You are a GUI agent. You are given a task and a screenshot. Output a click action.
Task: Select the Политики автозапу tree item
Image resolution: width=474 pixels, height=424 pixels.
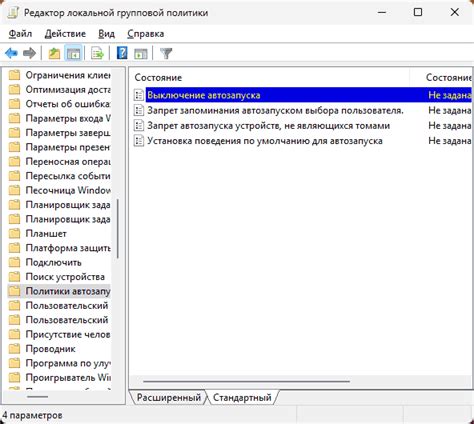click(x=68, y=291)
